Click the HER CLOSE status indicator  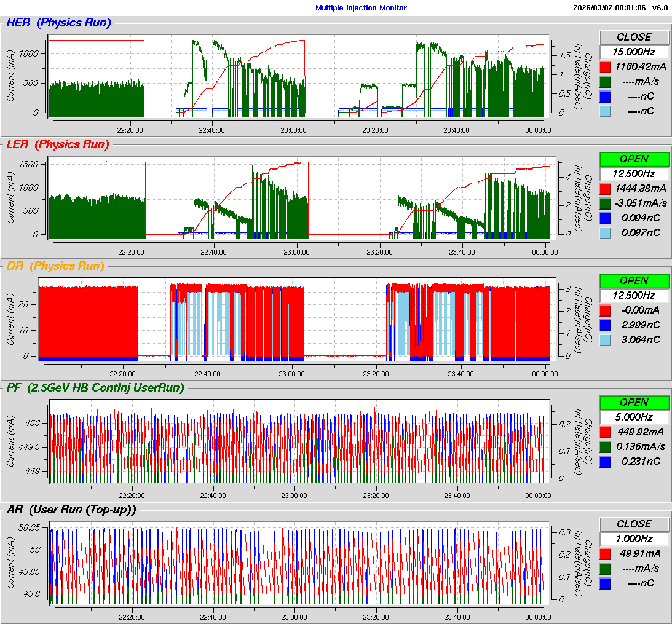point(634,37)
